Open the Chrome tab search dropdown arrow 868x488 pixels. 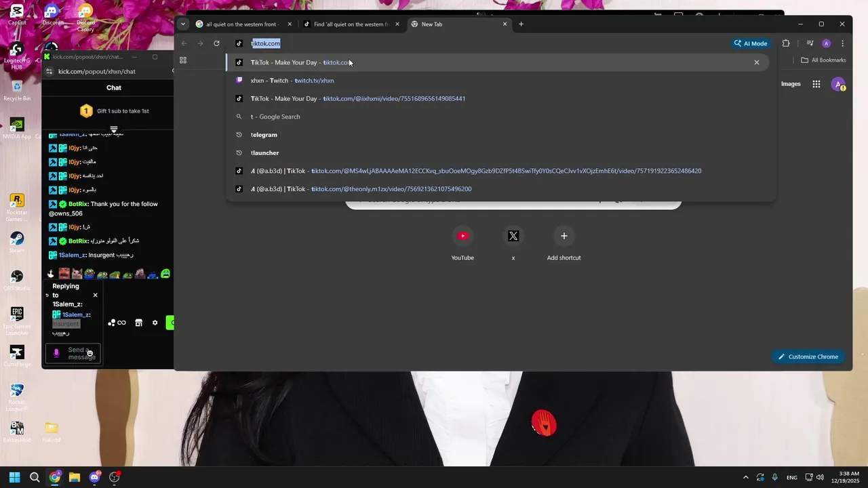tap(182, 24)
